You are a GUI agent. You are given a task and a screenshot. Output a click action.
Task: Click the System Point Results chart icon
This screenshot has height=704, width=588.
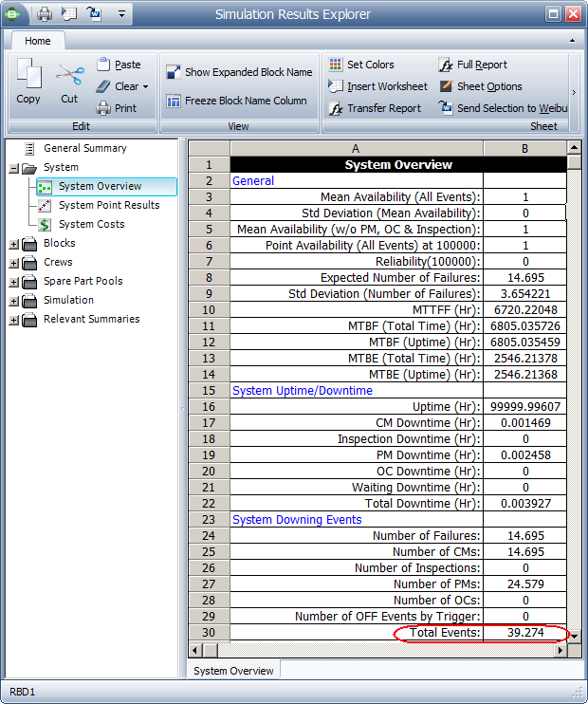[45, 206]
